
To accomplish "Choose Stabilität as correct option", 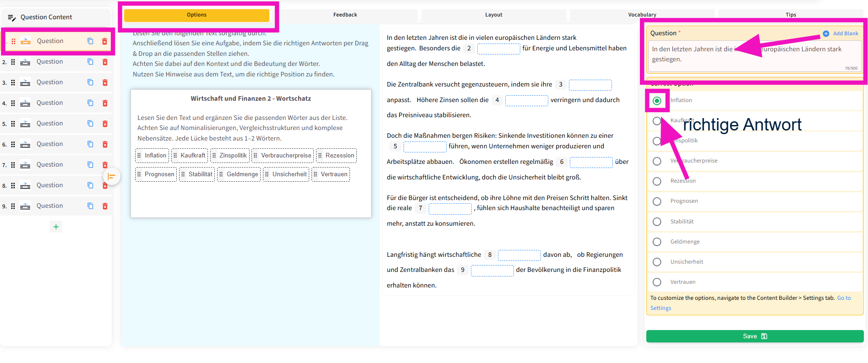I will tap(657, 222).
